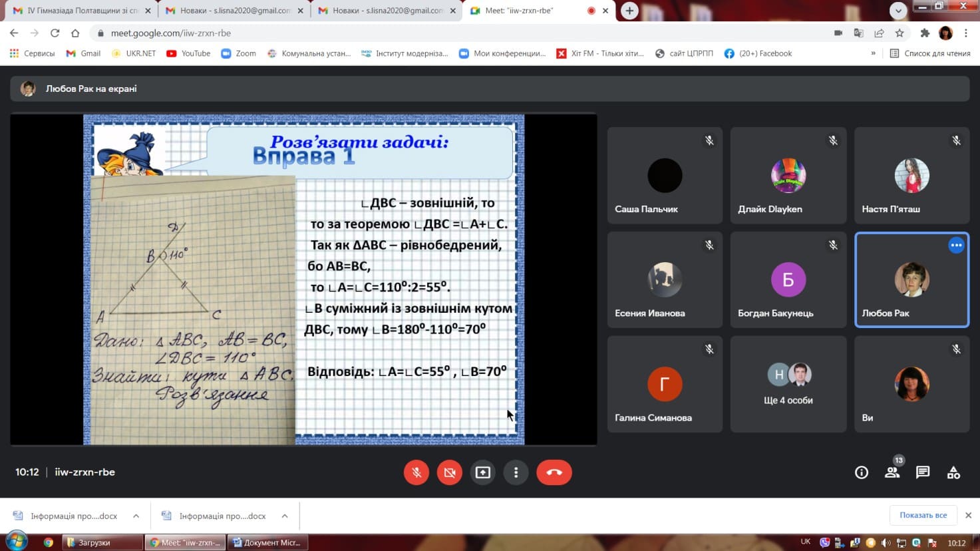The image size is (980, 551).
Task: Click the translate page icon
Action: (859, 33)
